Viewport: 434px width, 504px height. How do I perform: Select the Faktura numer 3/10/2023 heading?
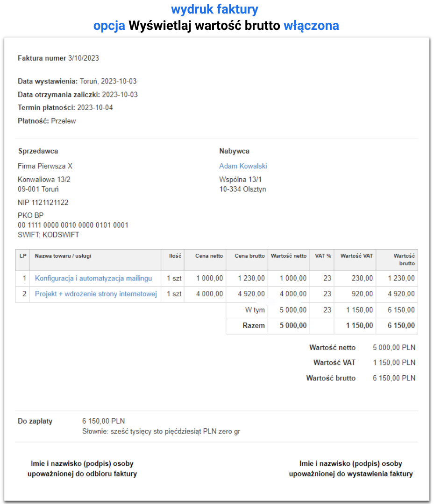coord(58,58)
